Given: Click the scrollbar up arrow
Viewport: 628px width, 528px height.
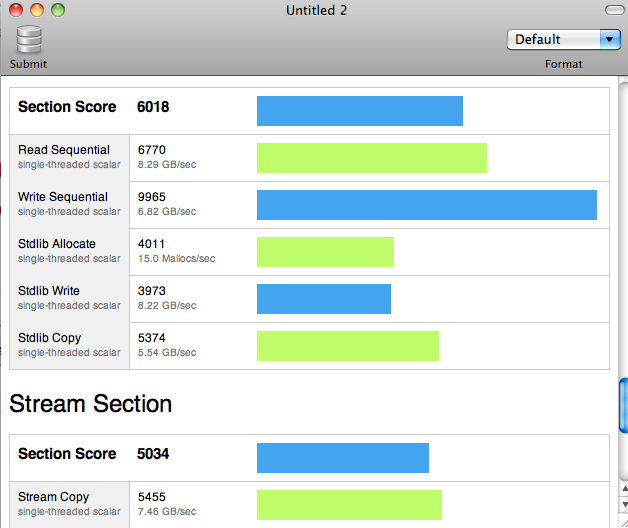Looking at the screenshot, I should 624,489.
